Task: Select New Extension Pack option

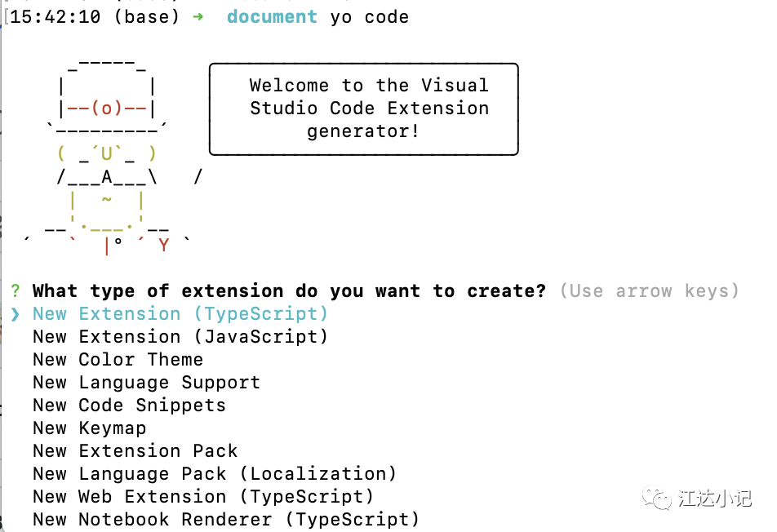Action: [x=135, y=450]
